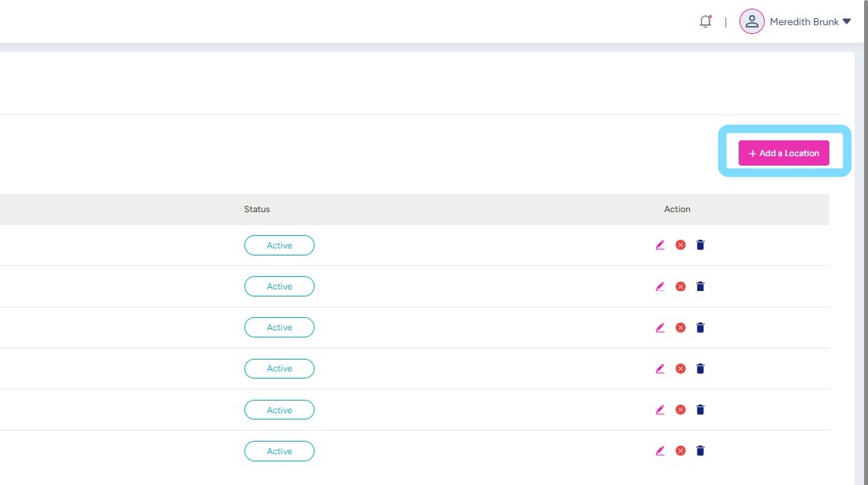Delete the sixth location row
The height and width of the screenshot is (485, 868).
(x=700, y=451)
